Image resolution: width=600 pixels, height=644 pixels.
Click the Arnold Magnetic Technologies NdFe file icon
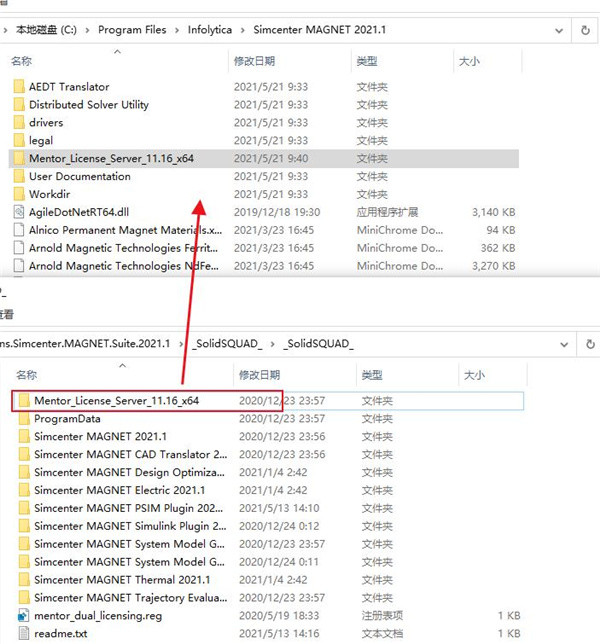(19, 266)
